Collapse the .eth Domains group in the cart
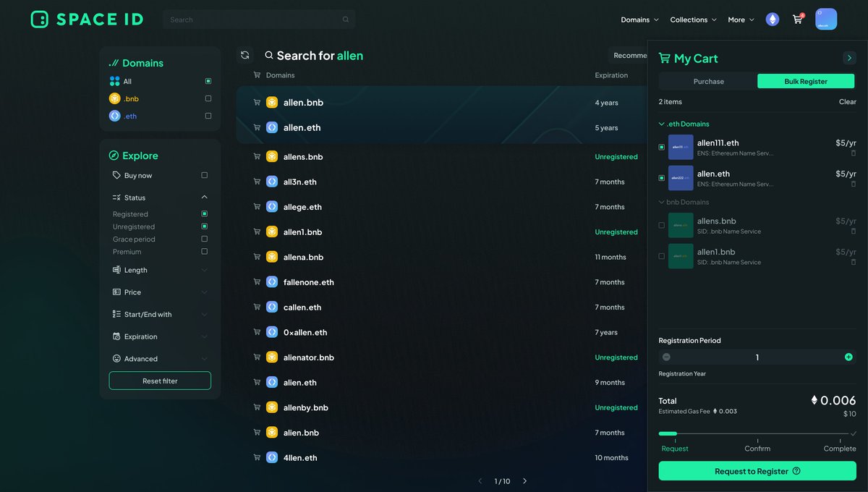Screen dimensions: 868x492 662,124
